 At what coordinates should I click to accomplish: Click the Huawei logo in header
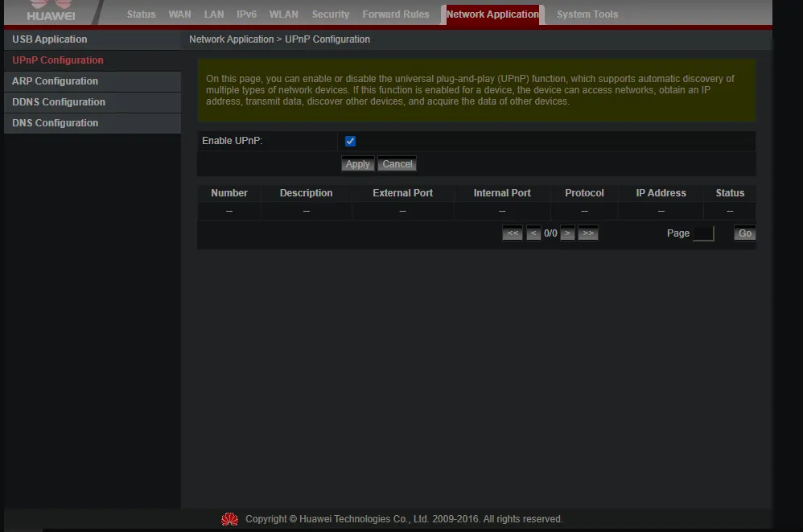tap(50, 12)
